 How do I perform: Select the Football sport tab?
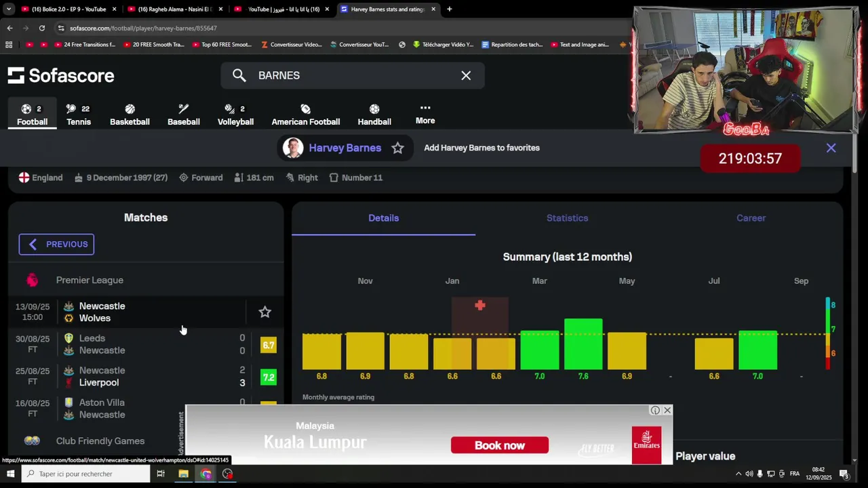click(x=32, y=115)
